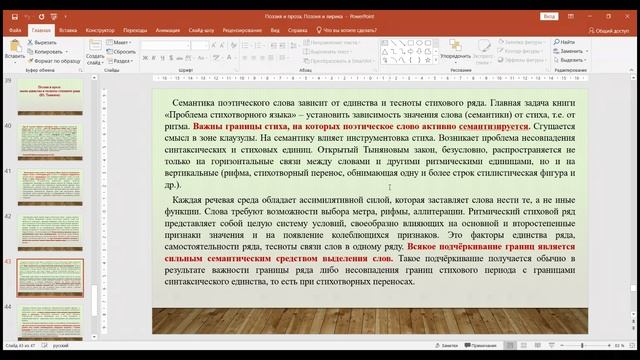Click Вырезать (cut) button
This screenshot has height=360, width=640.
click(42, 42)
